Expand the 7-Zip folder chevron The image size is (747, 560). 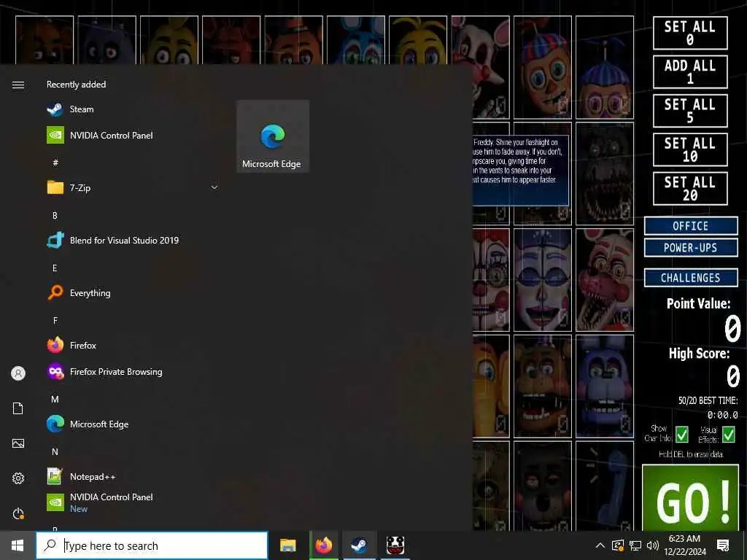[214, 187]
